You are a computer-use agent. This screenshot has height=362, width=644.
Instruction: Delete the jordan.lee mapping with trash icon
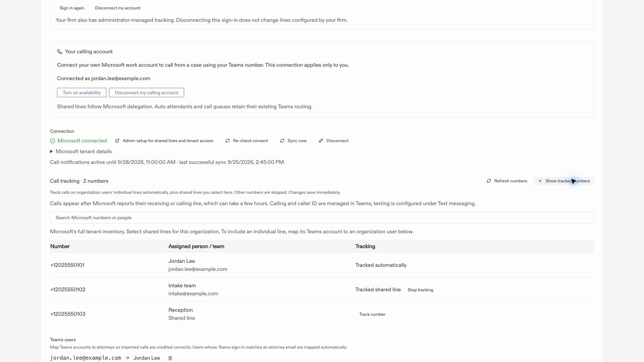coord(170,358)
